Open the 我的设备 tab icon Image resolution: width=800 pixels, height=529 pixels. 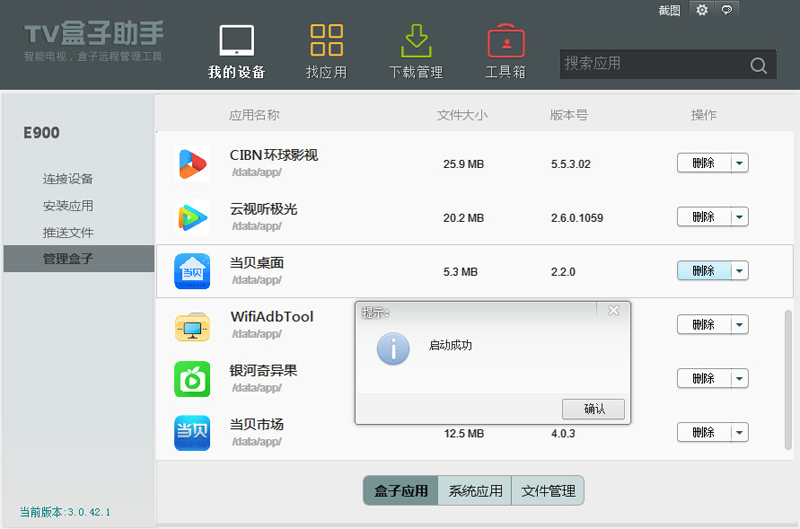[237, 40]
